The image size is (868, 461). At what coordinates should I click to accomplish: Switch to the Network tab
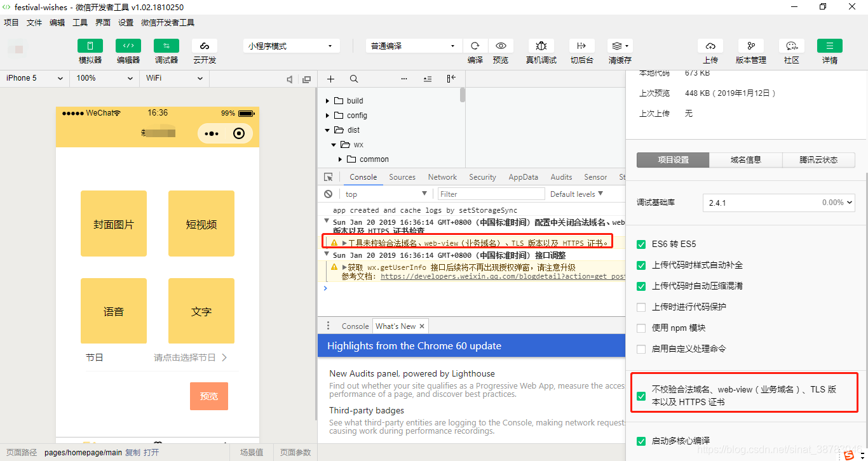point(442,177)
